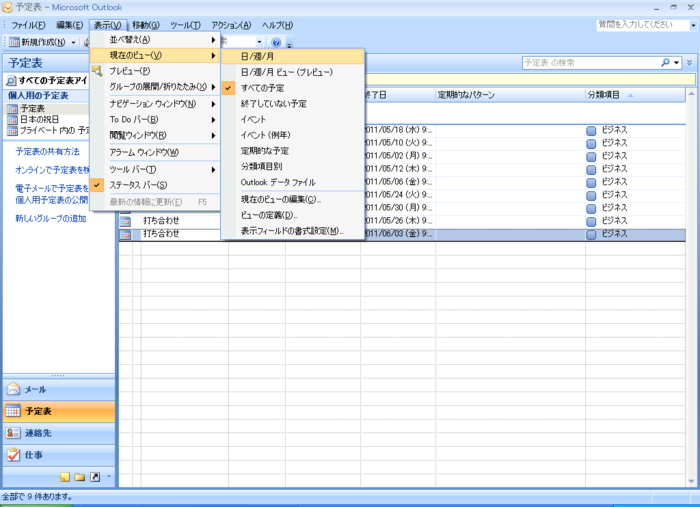Open the ファイル menu
The height and width of the screenshot is (507, 700).
(x=28, y=25)
